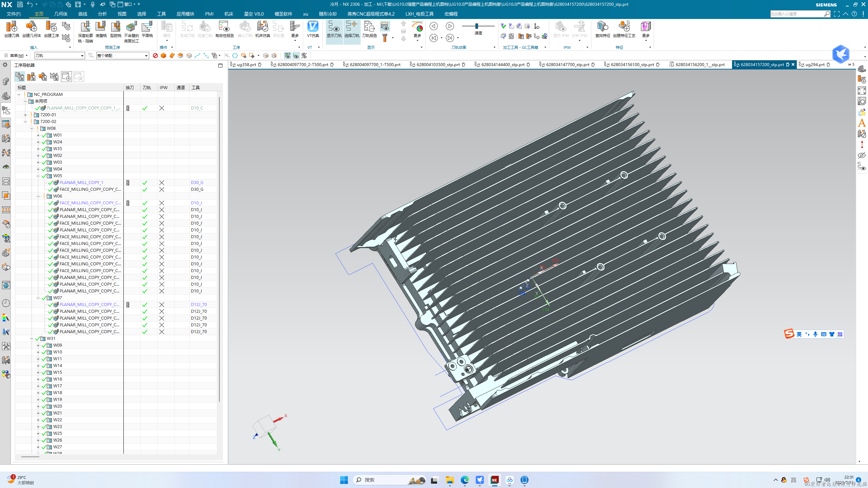868x488 pixels.
Task: Collapse the NC_PROGRAM tree node
Action: pyautogui.click(x=19, y=95)
